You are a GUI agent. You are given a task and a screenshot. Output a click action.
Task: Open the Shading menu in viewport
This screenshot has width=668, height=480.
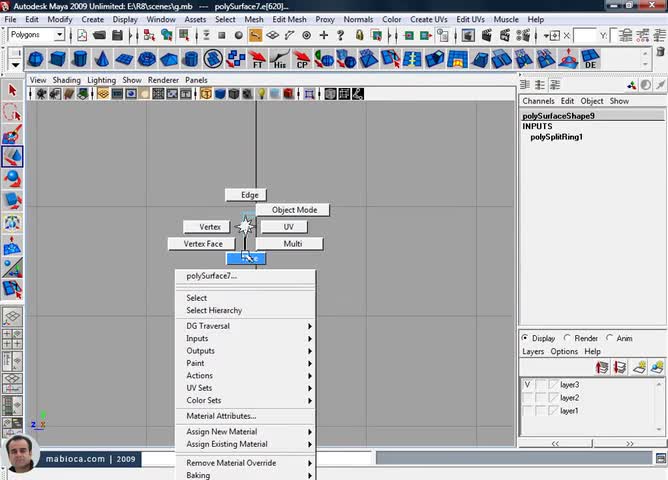[66, 80]
